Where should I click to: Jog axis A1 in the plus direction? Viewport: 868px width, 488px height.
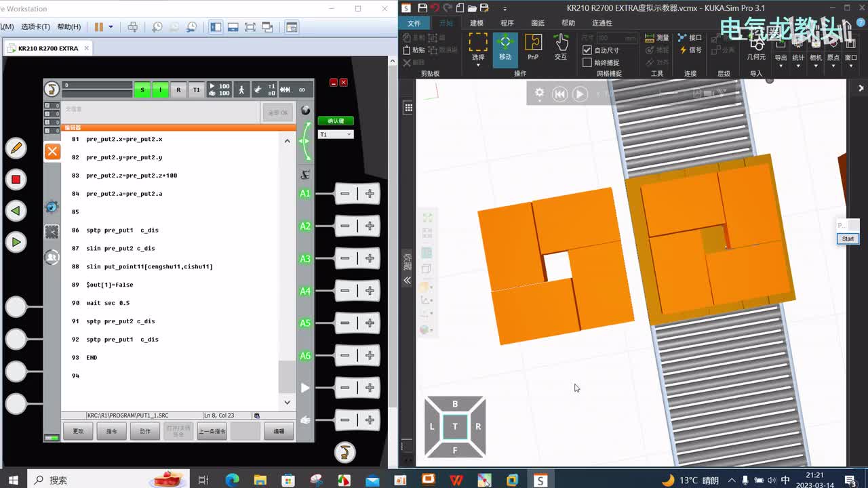pos(370,194)
